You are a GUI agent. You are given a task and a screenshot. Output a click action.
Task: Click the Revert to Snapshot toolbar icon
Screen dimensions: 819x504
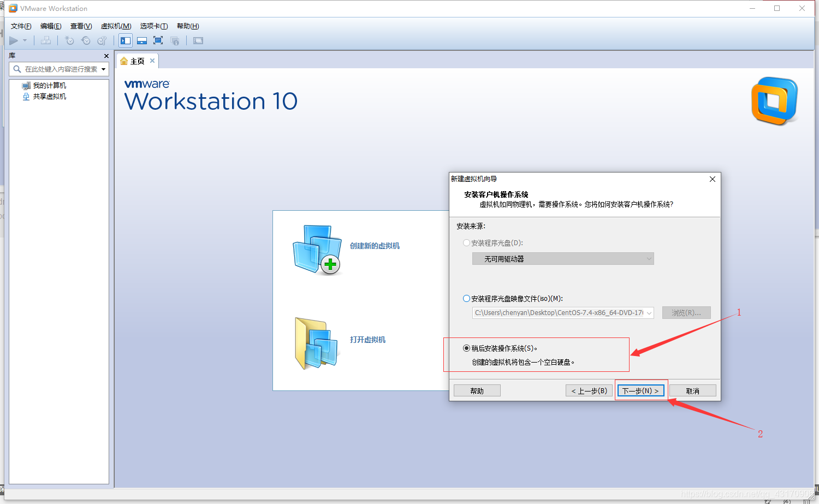tap(86, 40)
